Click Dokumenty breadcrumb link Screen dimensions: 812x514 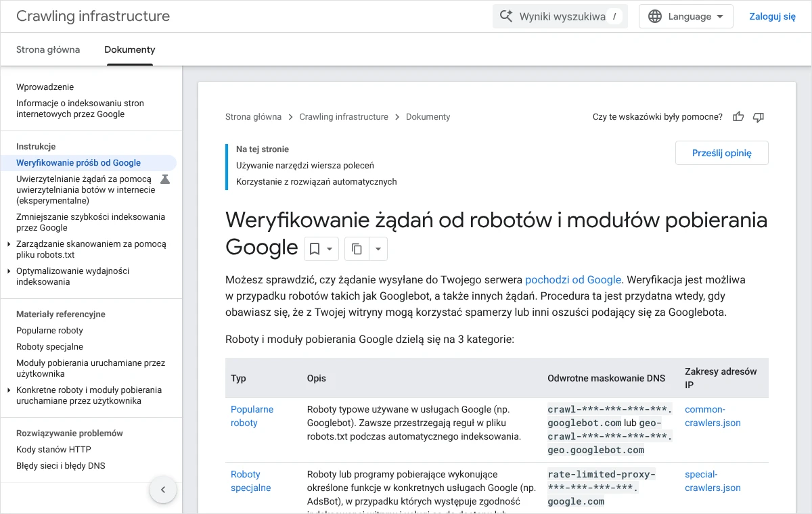pyautogui.click(x=428, y=117)
